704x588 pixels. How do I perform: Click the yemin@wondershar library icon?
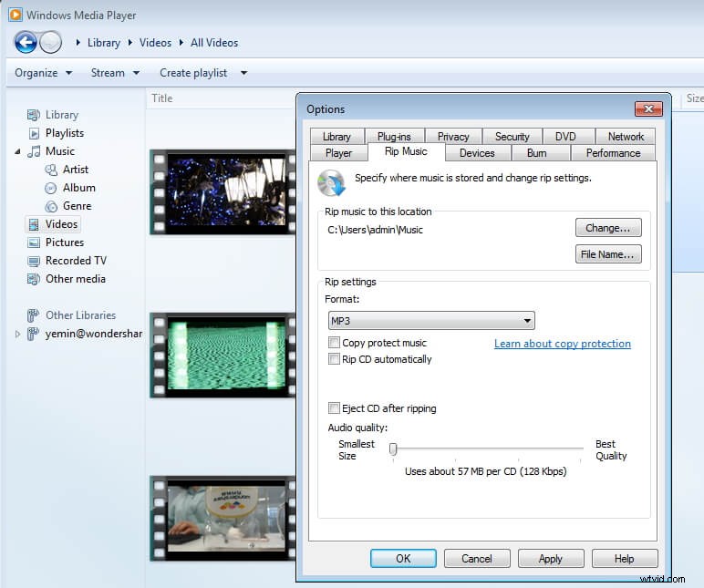pos(33,334)
